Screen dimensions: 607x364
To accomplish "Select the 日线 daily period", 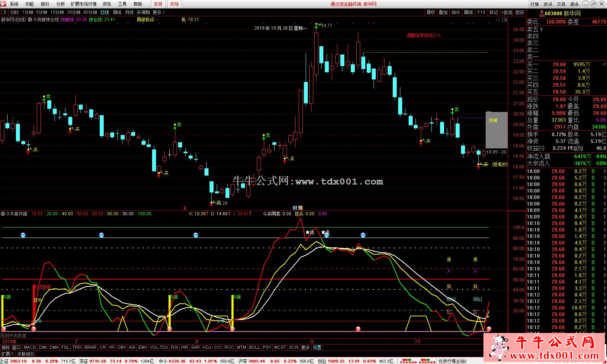I will [x=105, y=12].
